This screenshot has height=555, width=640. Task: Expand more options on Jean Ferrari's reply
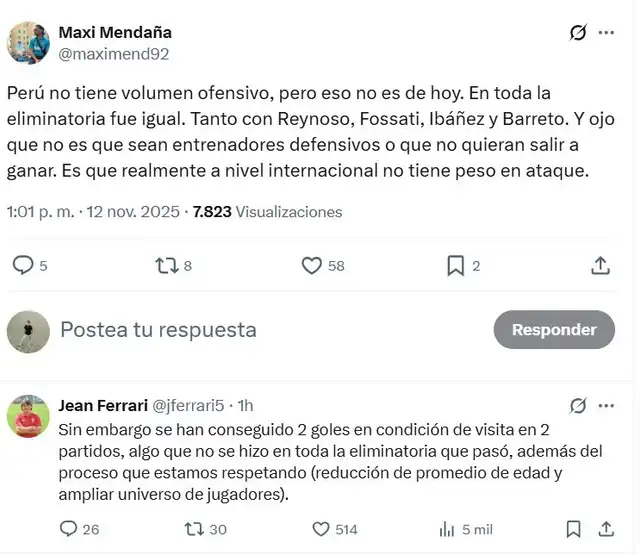click(x=606, y=405)
